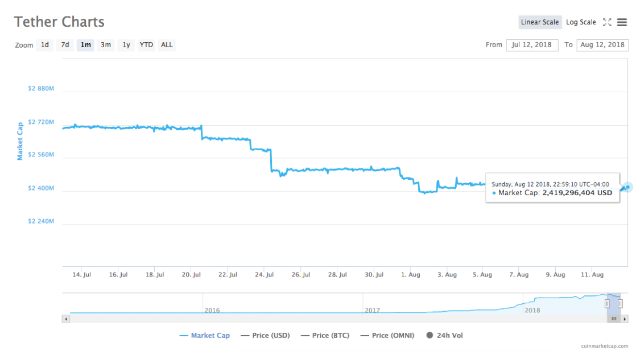
Task: Click the 20. Jul date label
Action: tap(191, 275)
